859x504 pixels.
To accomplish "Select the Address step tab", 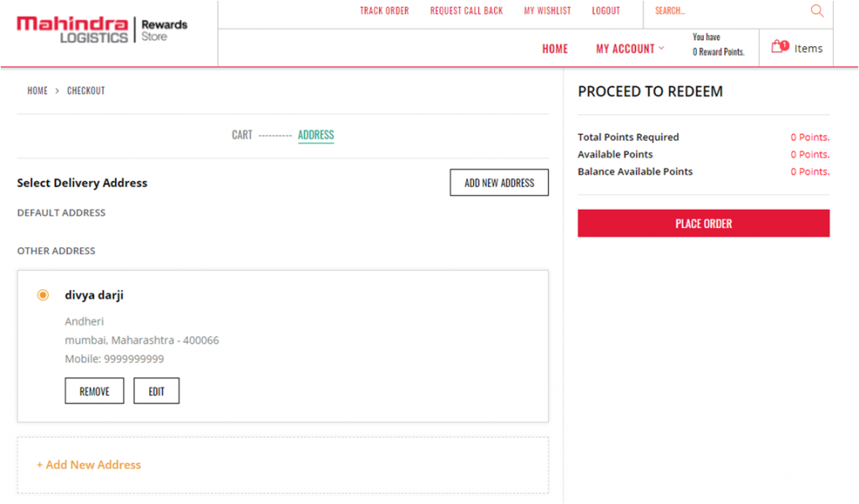I will pyautogui.click(x=315, y=135).
